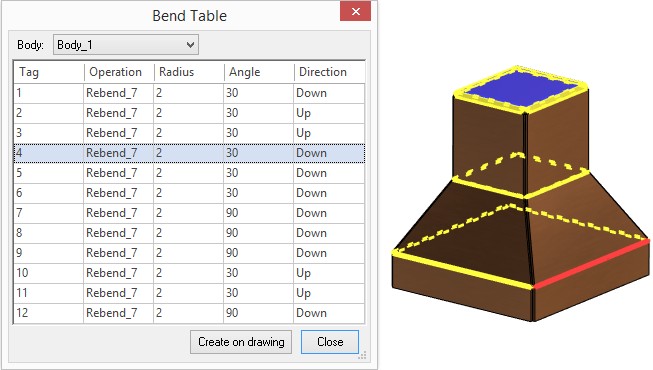Select the last row tagged 12
The width and height of the screenshot is (653, 370).
tap(189, 313)
